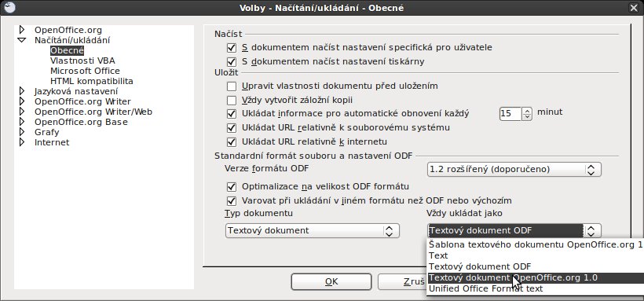Select the Internet label in tree
644x301 pixels.
coord(52,142)
